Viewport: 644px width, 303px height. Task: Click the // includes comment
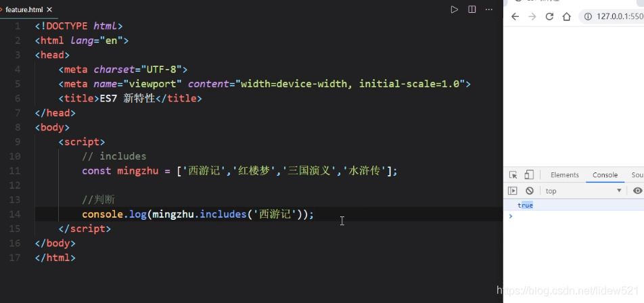point(114,156)
